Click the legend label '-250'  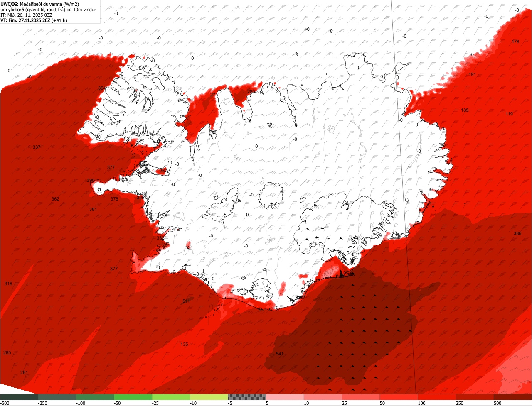pos(42,403)
